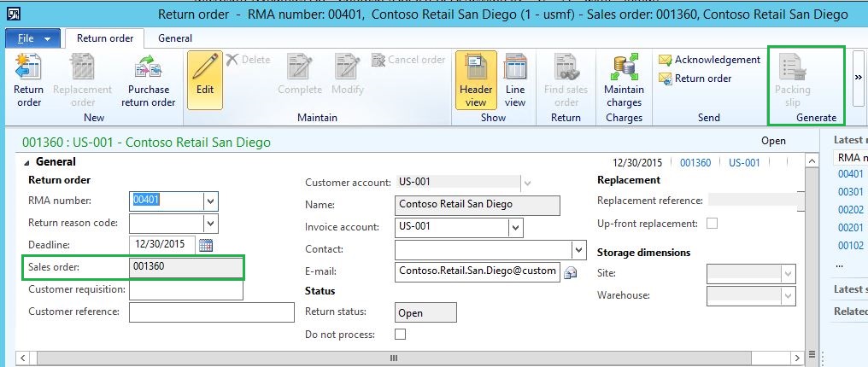
Task: Click Find sales order icon
Action: (x=566, y=81)
